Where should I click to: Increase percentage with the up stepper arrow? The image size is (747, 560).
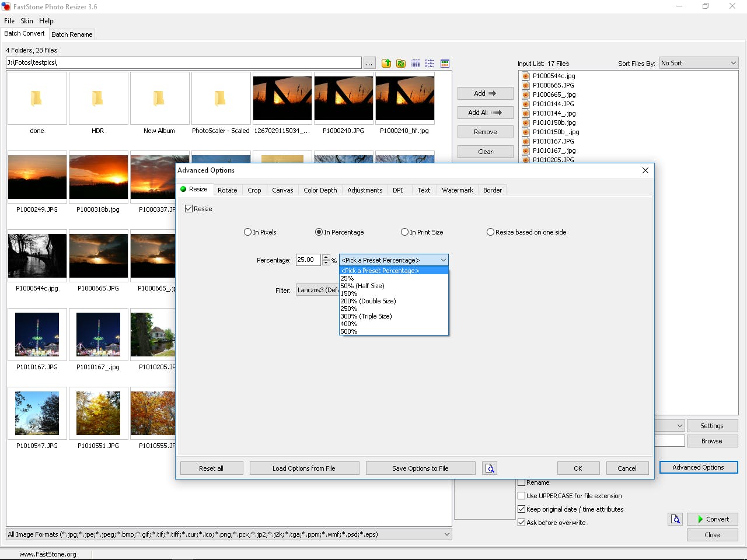[326, 257]
